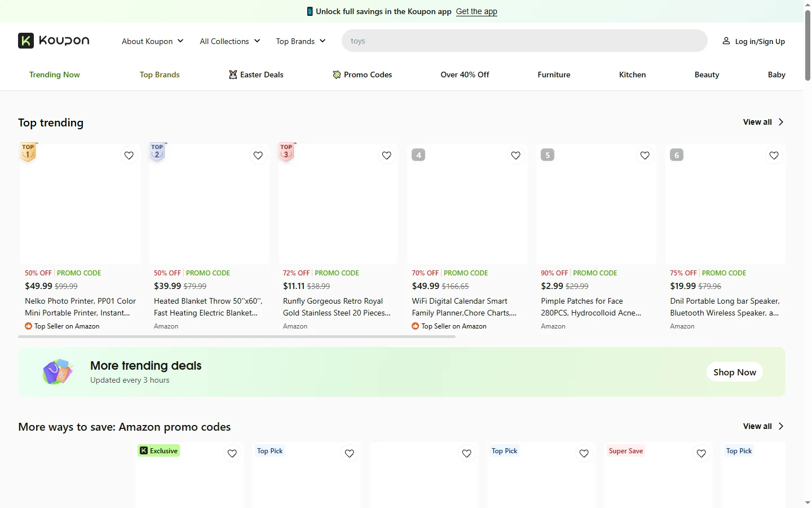
Task: Click the phone icon in top app banner
Action: 310,11
